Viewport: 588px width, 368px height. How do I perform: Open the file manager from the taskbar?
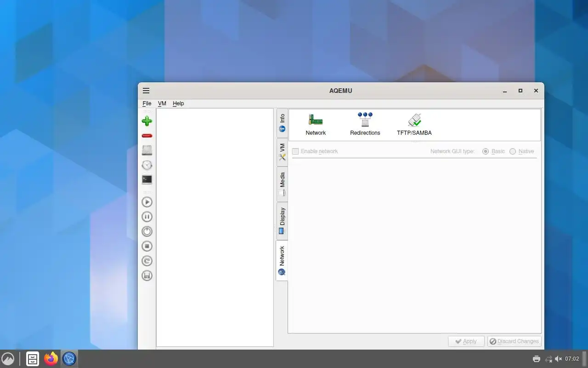[x=33, y=359]
